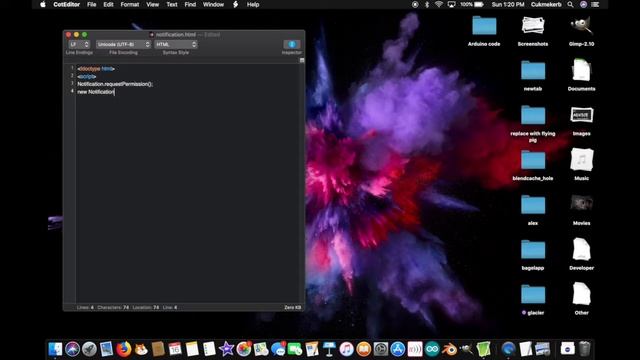Click the split editor button above scrollbar
The height and width of the screenshot is (360, 640).
(x=302, y=60)
